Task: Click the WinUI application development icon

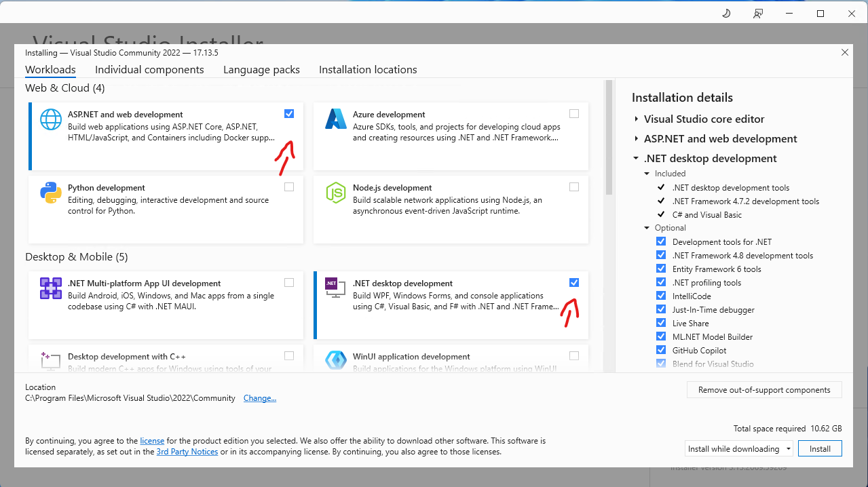Action: (336, 360)
